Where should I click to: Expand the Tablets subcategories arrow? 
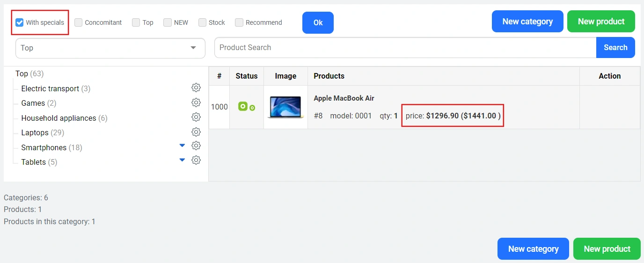(x=183, y=160)
